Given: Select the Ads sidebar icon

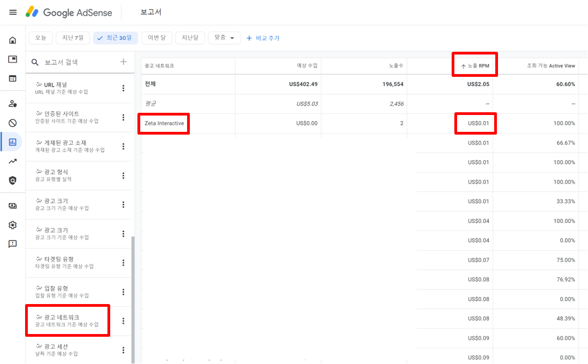Looking at the screenshot, I should (13, 59).
